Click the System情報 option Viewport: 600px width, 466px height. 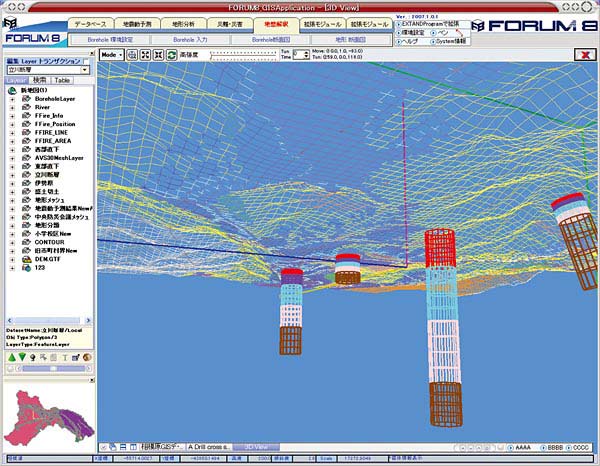448,41
